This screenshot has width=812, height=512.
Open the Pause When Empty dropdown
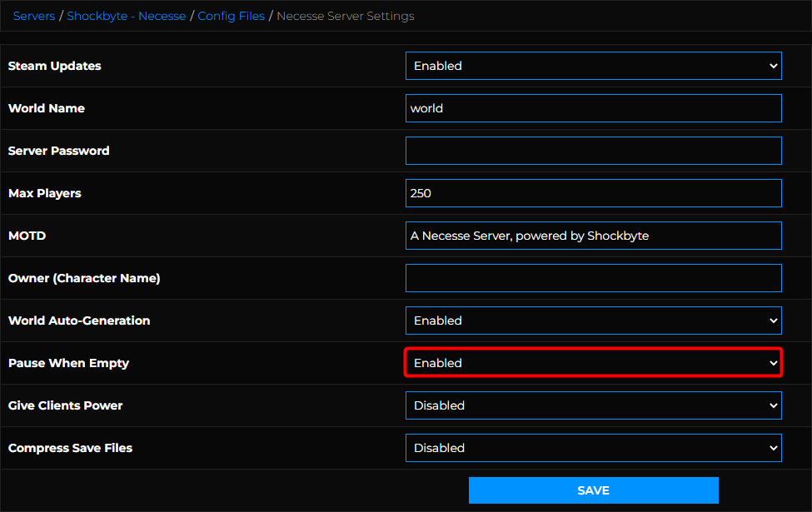594,363
